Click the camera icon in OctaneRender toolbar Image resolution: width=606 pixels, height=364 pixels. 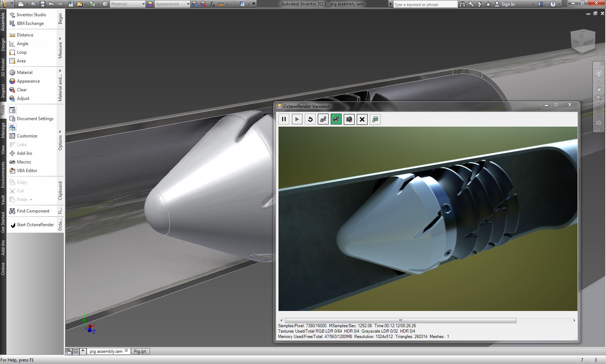click(349, 119)
